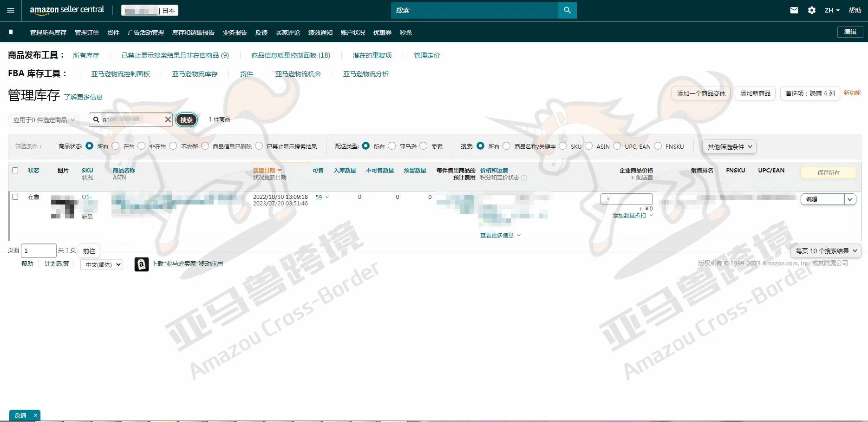The width and height of the screenshot is (868, 422).
Task: Select the 已禁止显示搜索结果 radio
Action: pos(259,146)
